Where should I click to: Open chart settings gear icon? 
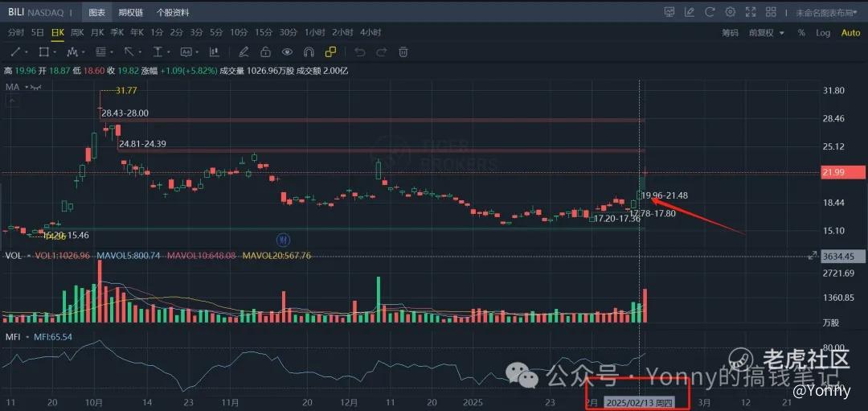pyautogui.click(x=731, y=11)
